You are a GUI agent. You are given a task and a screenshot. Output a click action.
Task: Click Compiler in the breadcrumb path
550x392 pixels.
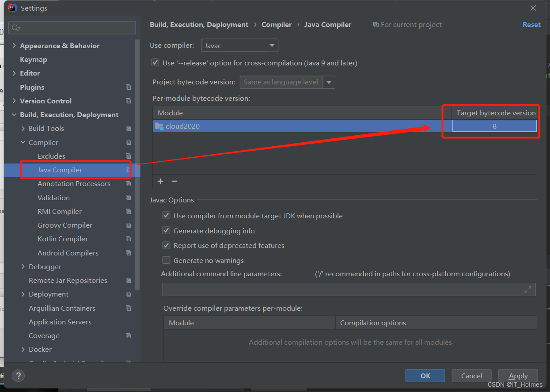pyautogui.click(x=277, y=25)
